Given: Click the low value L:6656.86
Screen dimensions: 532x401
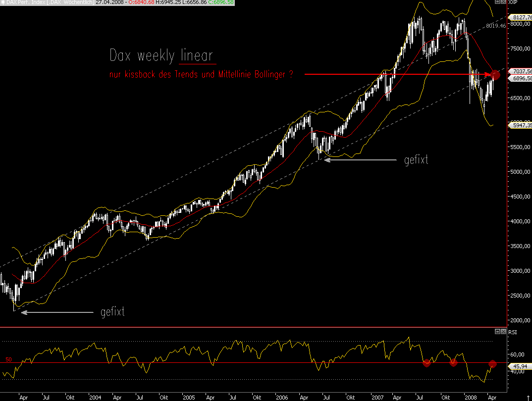Looking at the screenshot, I should click(194, 2).
